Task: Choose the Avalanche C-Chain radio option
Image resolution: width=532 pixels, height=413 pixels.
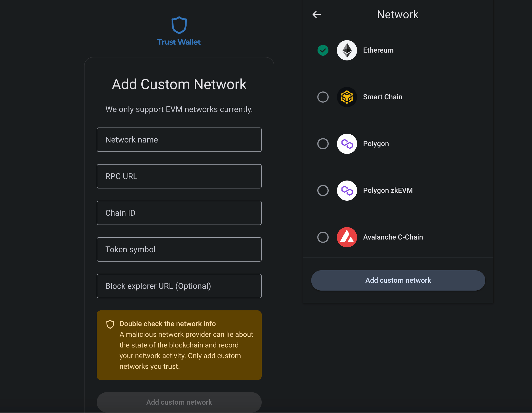Action: click(323, 237)
